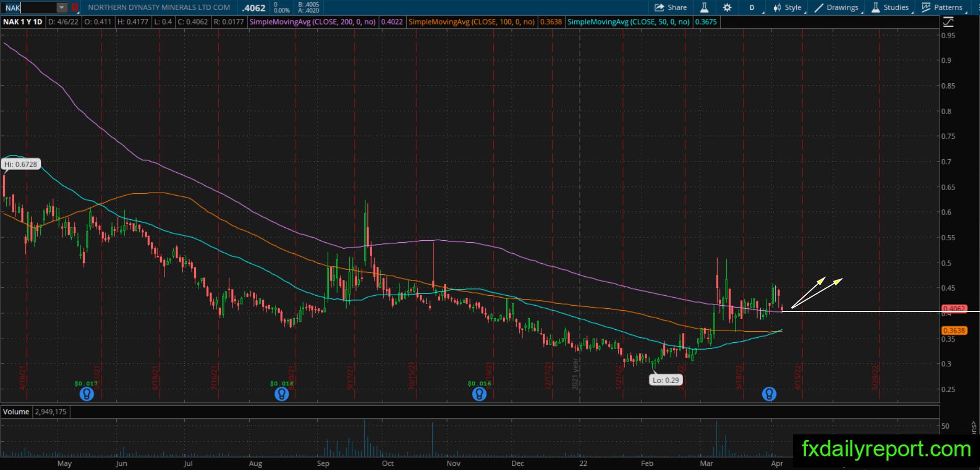Click the high value H: 0.4177
The width and height of the screenshot is (980, 470).
133,22
